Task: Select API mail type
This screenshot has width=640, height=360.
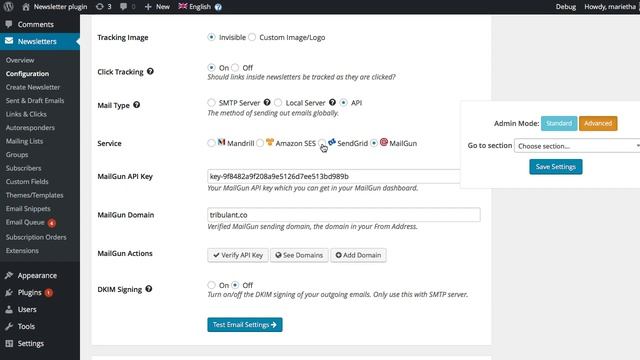Action: tap(344, 102)
